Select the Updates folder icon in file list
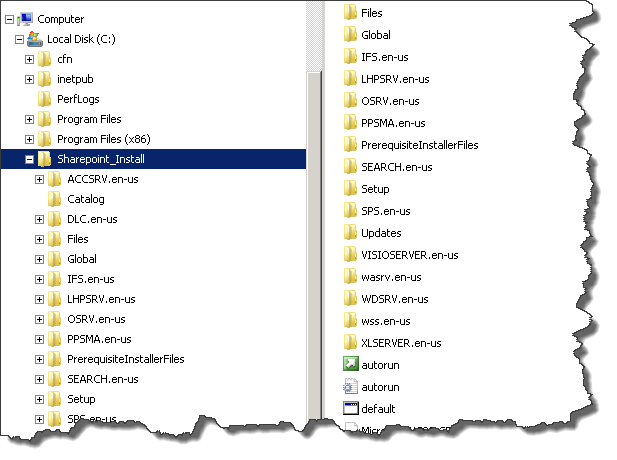Viewport: 617px width, 460px height. 350,233
